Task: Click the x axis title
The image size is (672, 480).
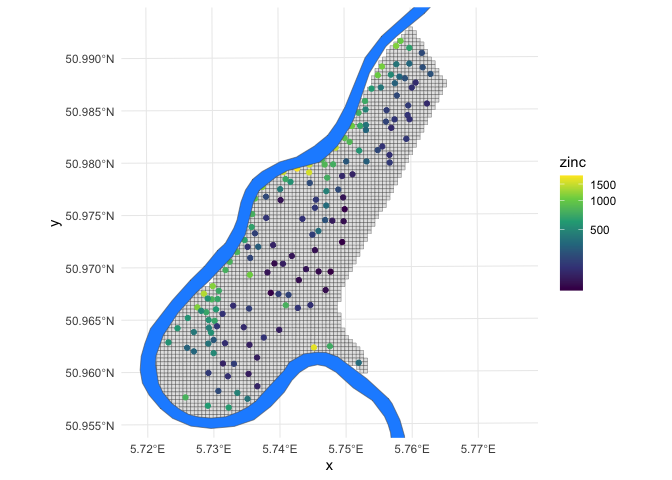Action: (x=329, y=465)
